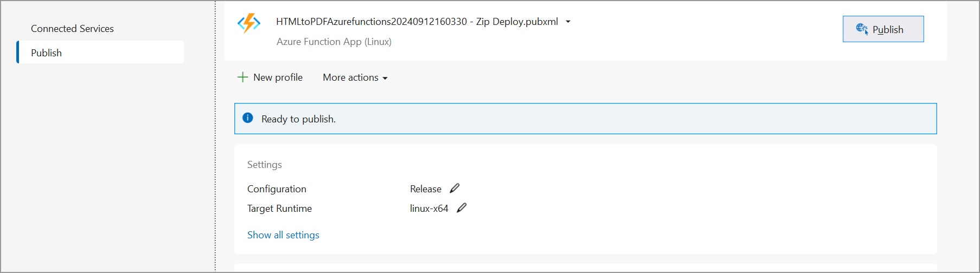The height and width of the screenshot is (273, 980).
Task: Click the Azure Function App (Linux) subtitle
Action: (x=334, y=42)
